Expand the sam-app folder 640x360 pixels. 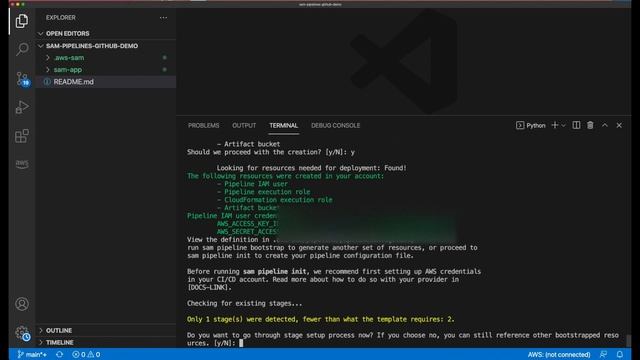(x=68, y=70)
